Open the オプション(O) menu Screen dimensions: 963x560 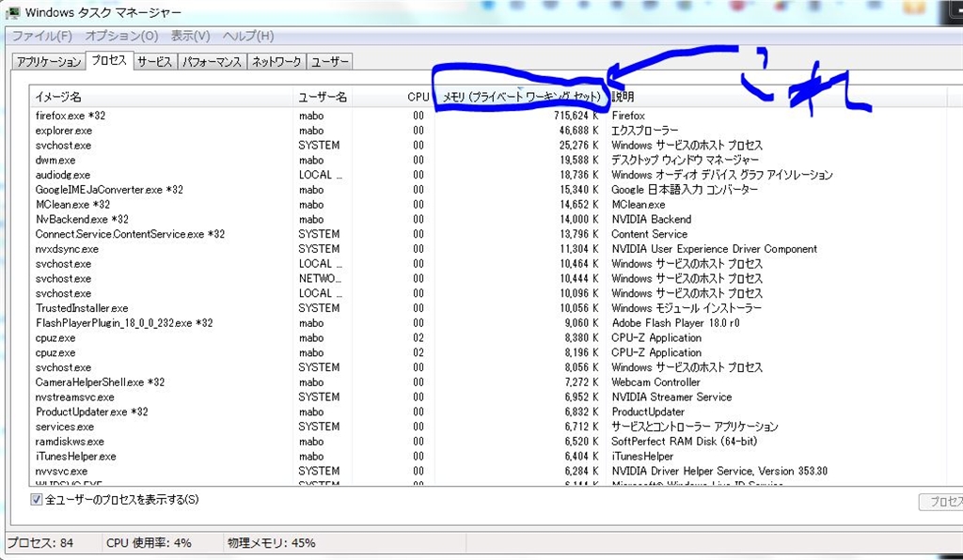(121, 36)
